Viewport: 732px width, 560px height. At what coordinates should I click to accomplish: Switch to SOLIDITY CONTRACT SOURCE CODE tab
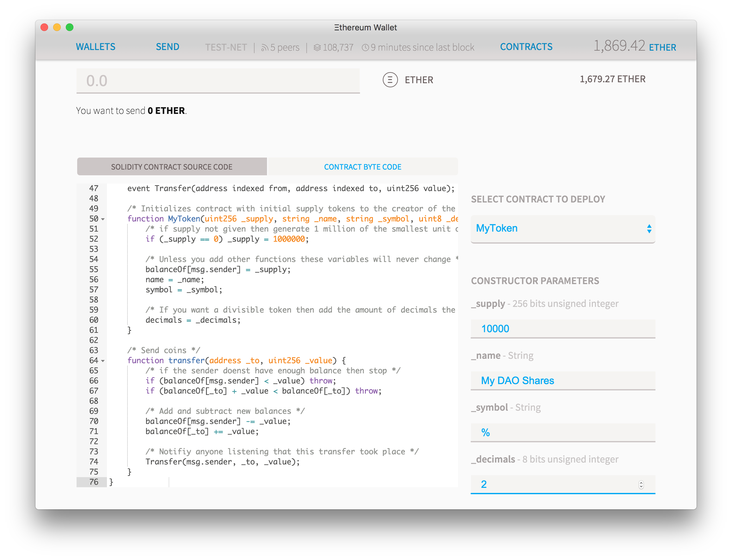point(171,166)
